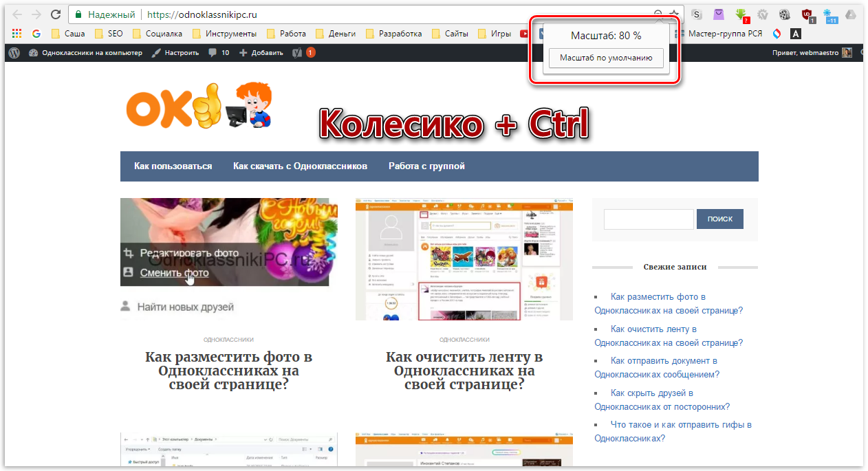Click the gray gear V extension icon
Image resolution: width=868 pixels, height=471 pixels.
click(762, 14)
